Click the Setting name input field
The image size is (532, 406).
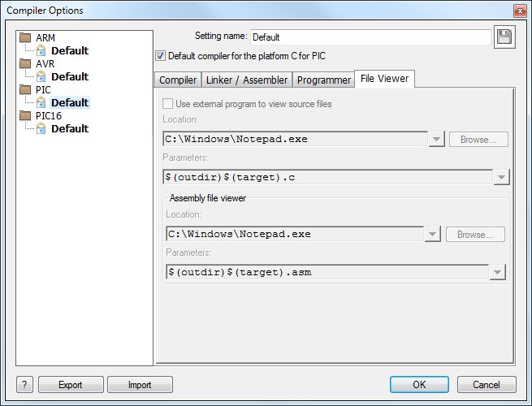(x=370, y=37)
